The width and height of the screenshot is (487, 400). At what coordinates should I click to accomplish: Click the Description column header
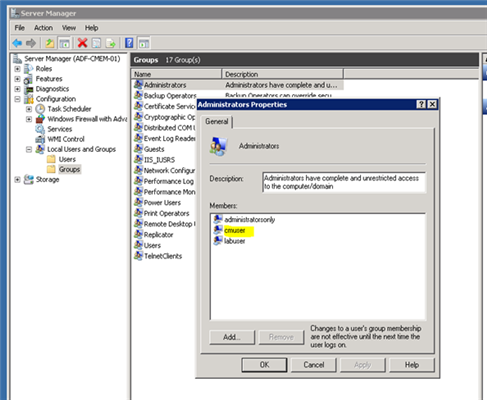[282, 74]
